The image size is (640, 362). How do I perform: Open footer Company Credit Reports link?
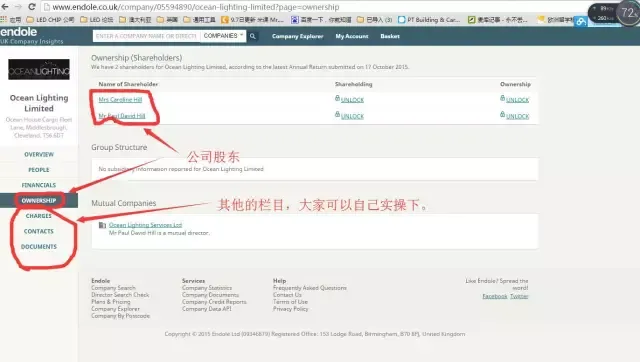tap(214, 302)
